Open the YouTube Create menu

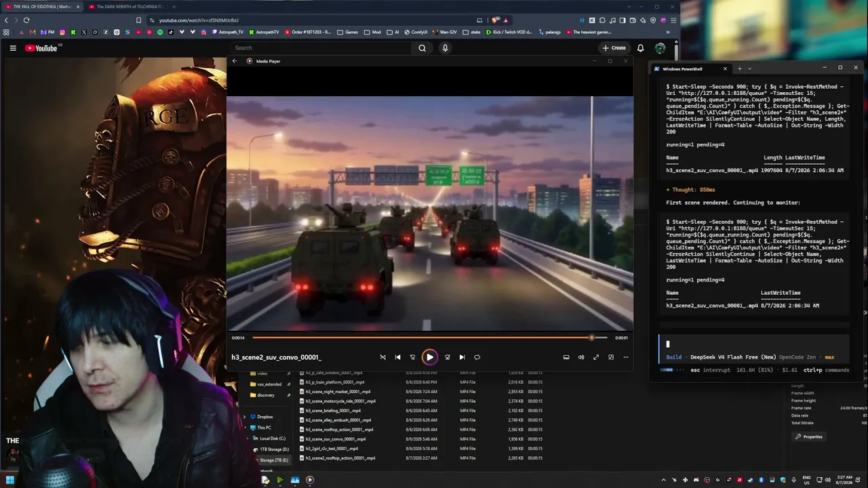[614, 48]
